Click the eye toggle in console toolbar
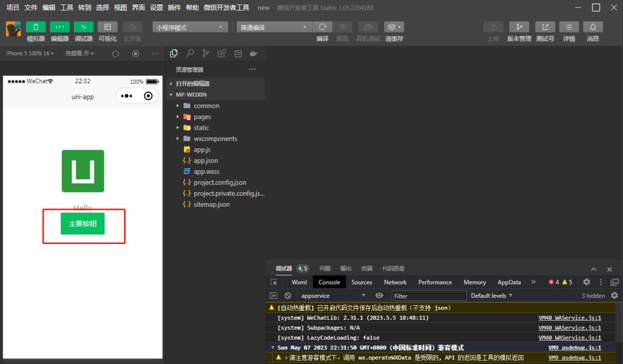 coord(379,295)
